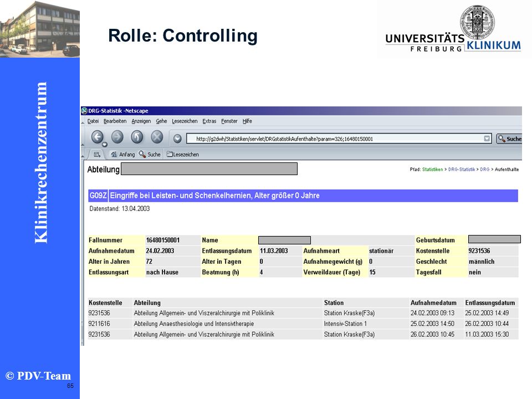The image size is (532, 399).
Task: Open the Hilfe menu
Action: (x=247, y=121)
